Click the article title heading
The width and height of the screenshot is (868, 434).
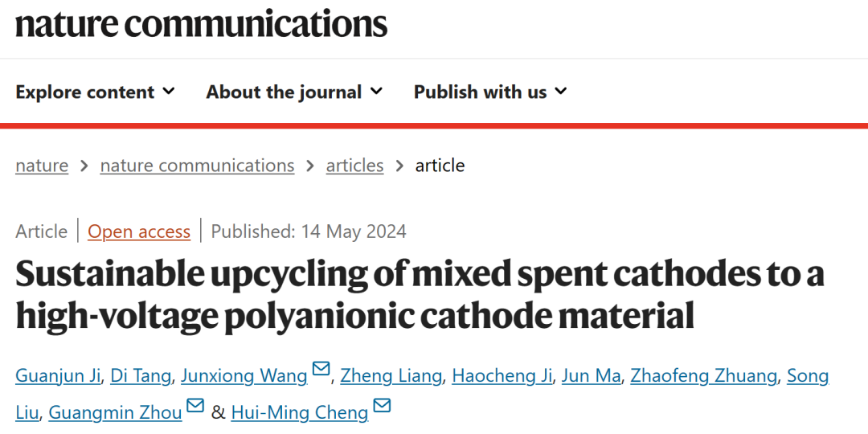420,294
